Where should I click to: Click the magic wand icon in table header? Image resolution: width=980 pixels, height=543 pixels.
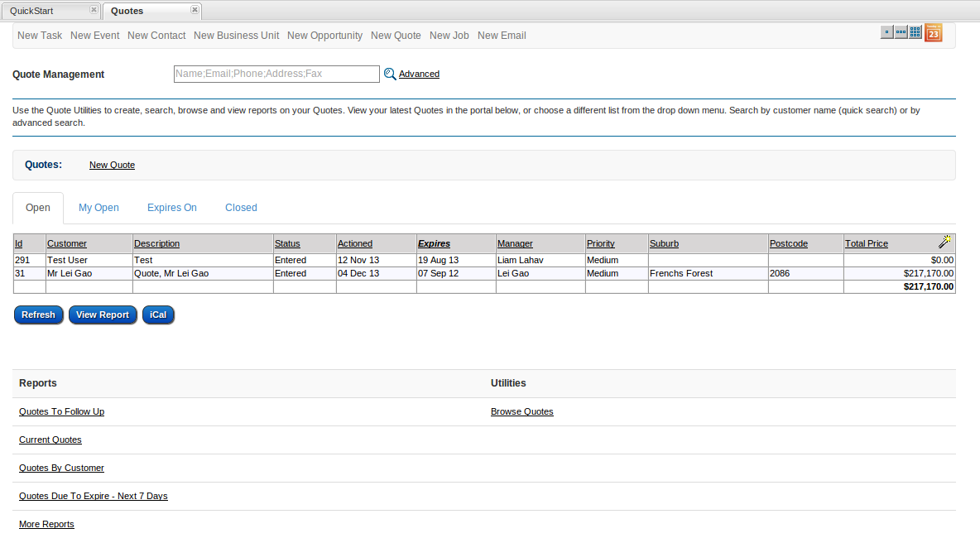pyautogui.click(x=945, y=242)
